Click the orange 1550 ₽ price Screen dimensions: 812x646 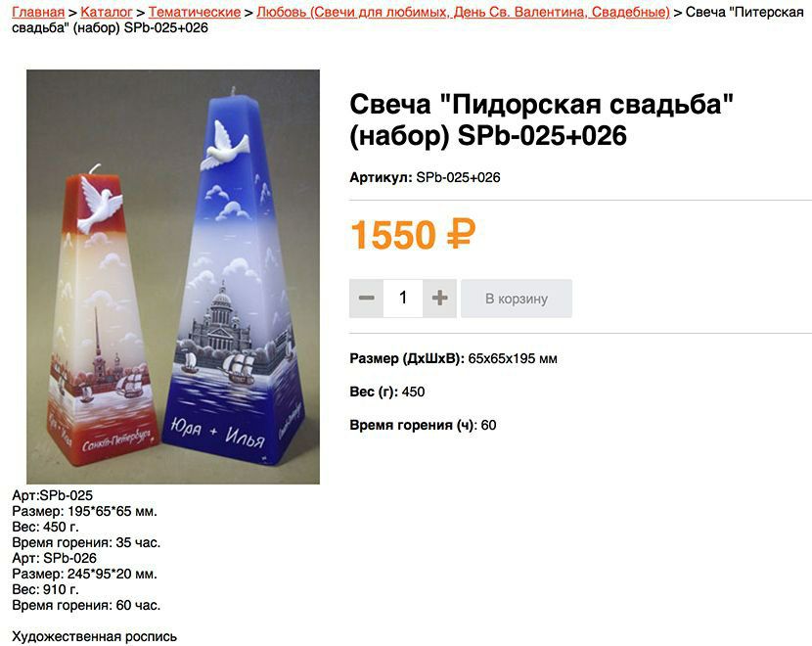(413, 235)
